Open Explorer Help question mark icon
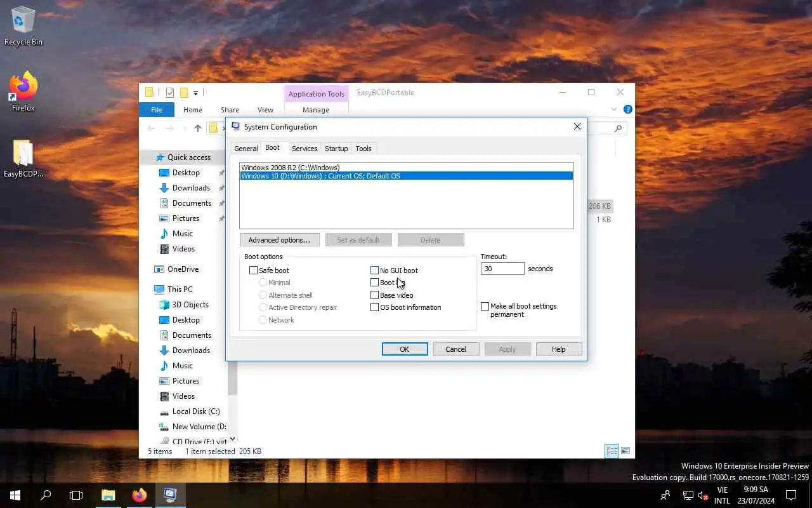 pyautogui.click(x=627, y=109)
